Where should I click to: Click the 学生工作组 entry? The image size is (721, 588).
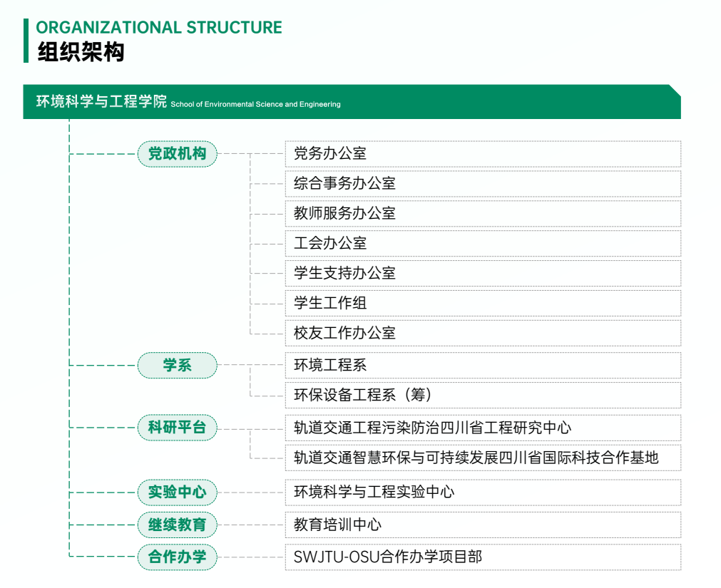point(483,304)
